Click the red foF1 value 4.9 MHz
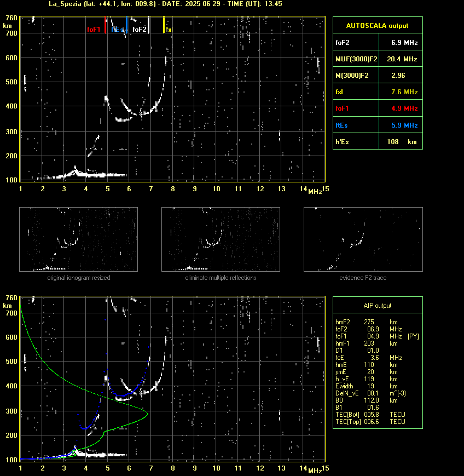 404,108
